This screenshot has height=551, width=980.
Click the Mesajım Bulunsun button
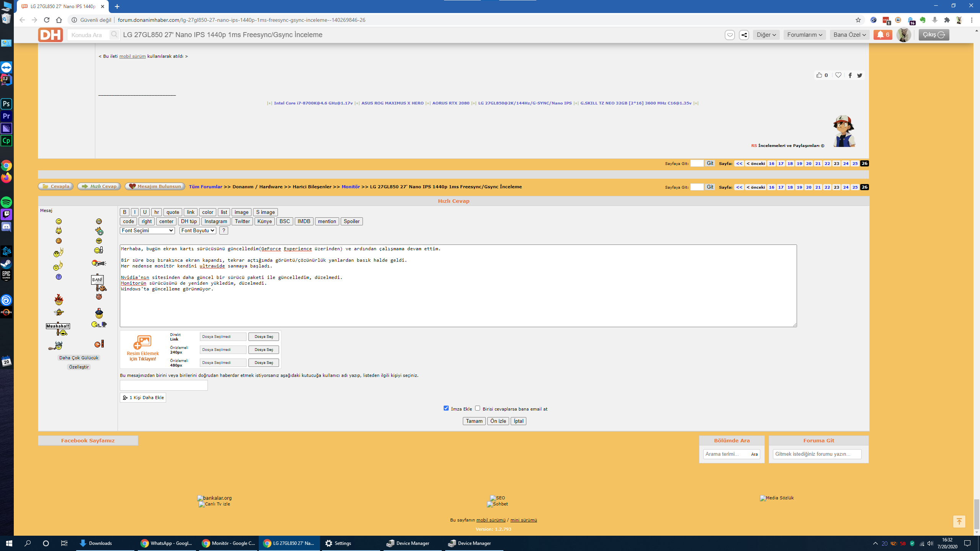tap(155, 186)
